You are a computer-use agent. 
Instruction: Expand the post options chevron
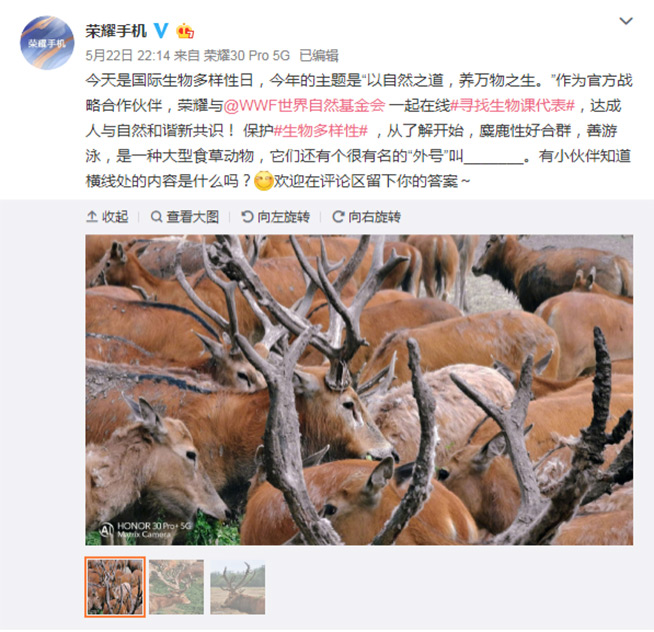point(626,21)
